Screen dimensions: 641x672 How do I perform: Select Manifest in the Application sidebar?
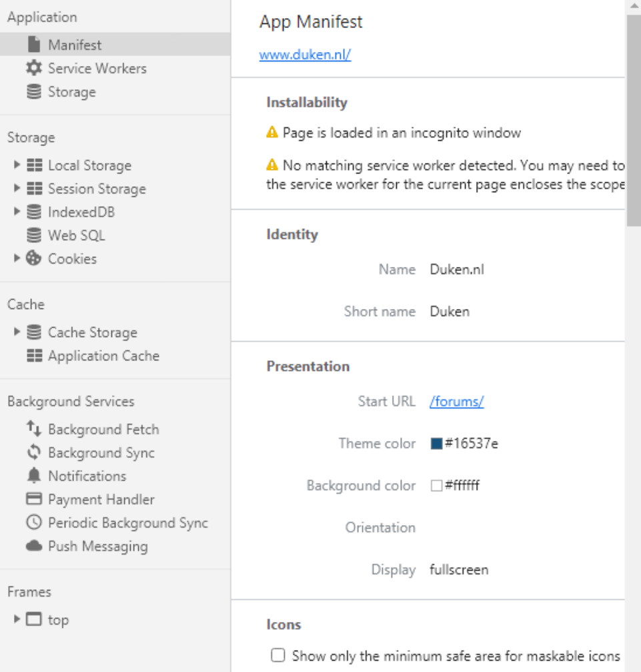[x=115, y=44]
